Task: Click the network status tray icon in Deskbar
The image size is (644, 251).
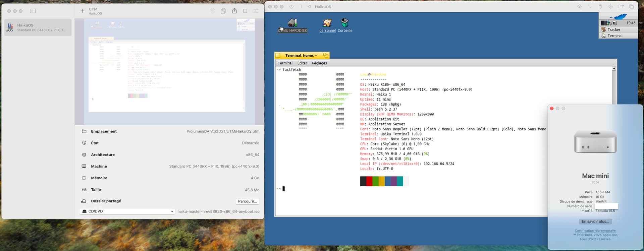Action: tap(609, 23)
